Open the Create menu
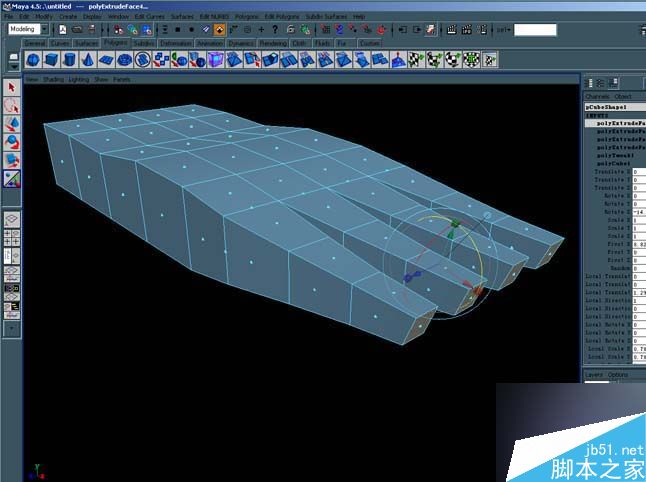 (68, 16)
